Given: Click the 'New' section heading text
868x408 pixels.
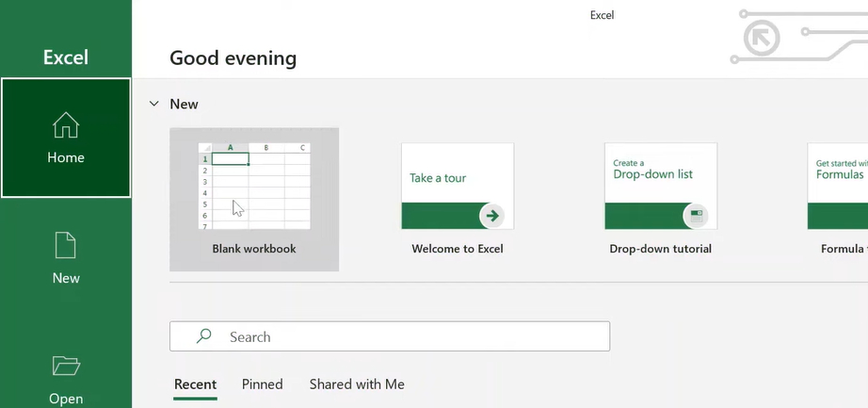Looking at the screenshot, I should coord(184,105).
